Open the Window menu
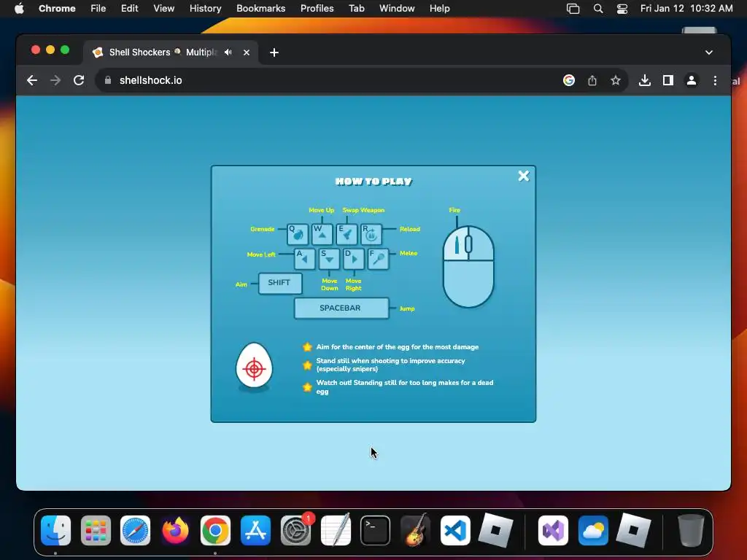The width and height of the screenshot is (747, 560). [x=397, y=9]
